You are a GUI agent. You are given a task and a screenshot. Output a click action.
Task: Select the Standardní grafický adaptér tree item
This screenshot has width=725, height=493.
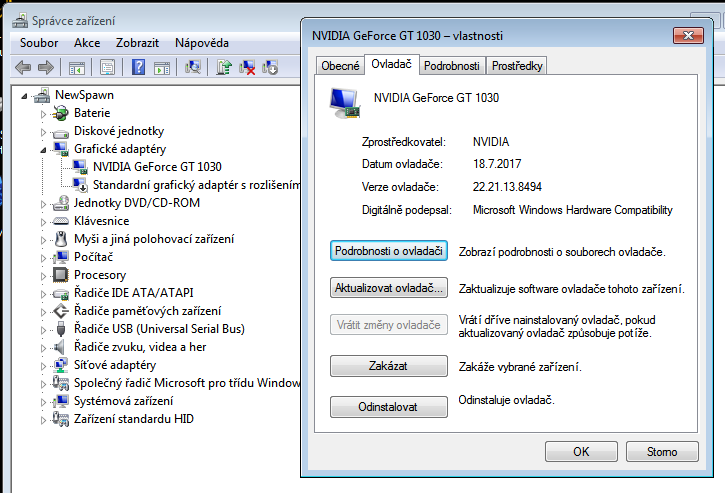(197, 185)
